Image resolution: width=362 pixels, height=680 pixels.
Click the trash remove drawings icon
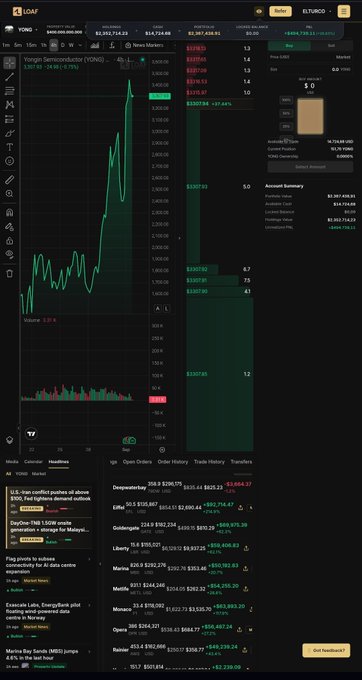[x=10, y=273]
